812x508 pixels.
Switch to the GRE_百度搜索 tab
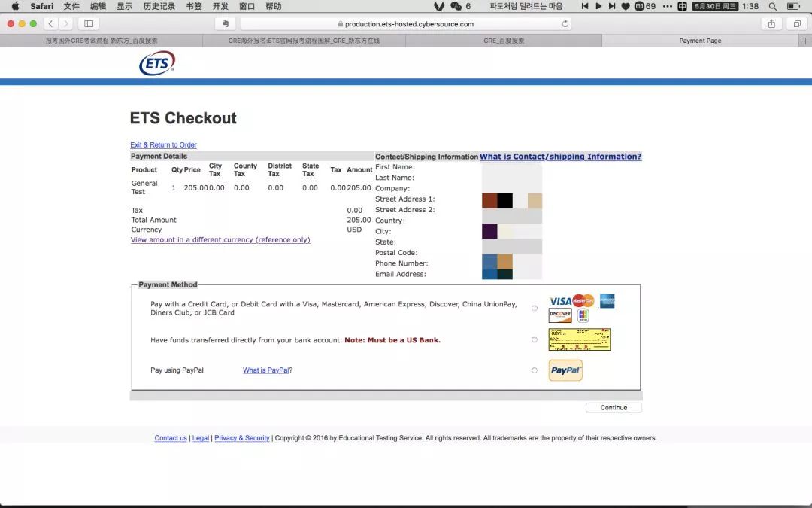click(504, 41)
